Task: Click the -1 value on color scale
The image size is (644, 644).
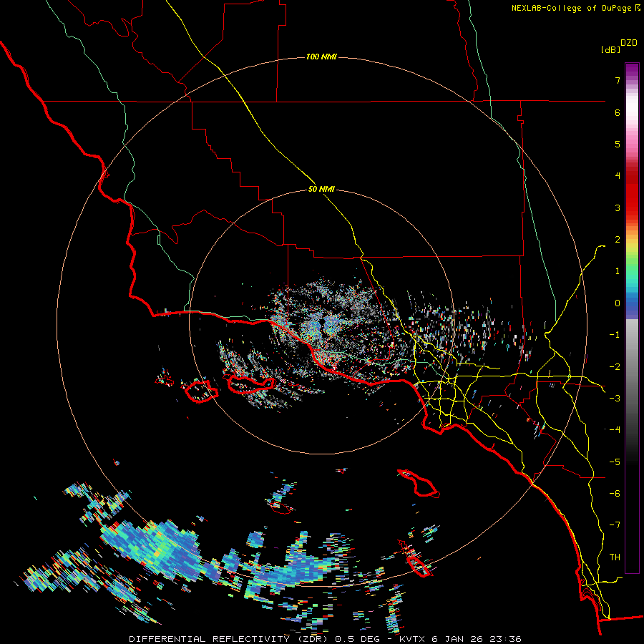Action: click(615, 335)
